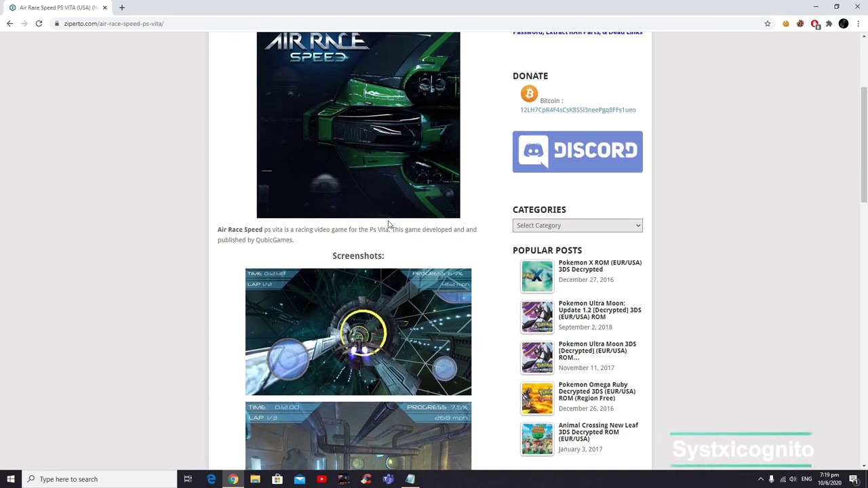Viewport: 868px width, 488px height.
Task: Reload the current page
Action: (39, 24)
